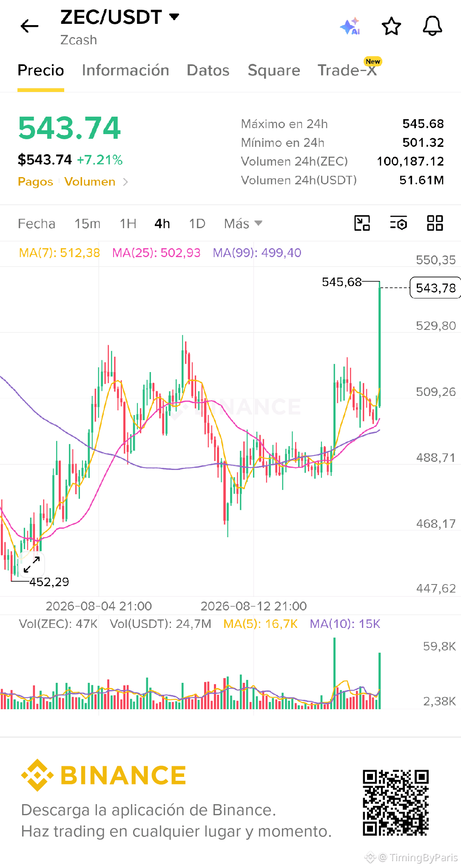This screenshot has width=461, height=868.
Task: Tap the 2026-08-04 21:00 date label
Action: [99, 606]
